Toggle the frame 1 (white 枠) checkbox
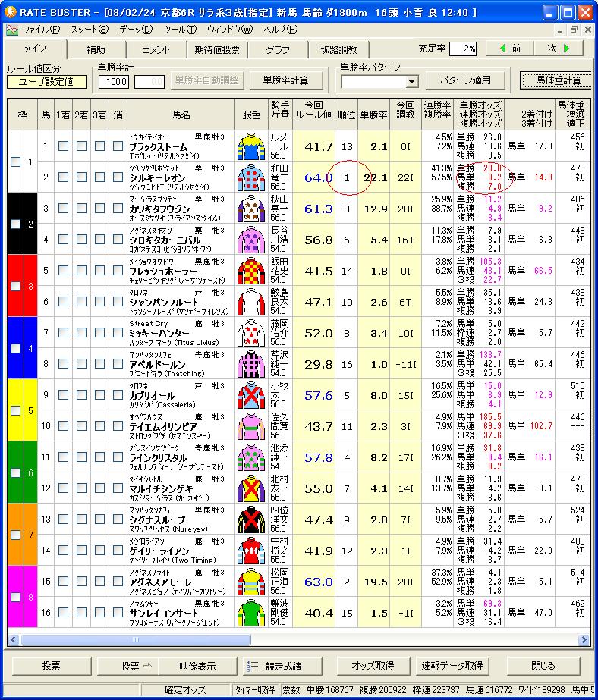This screenshot has width=598, height=700. click(x=16, y=162)
